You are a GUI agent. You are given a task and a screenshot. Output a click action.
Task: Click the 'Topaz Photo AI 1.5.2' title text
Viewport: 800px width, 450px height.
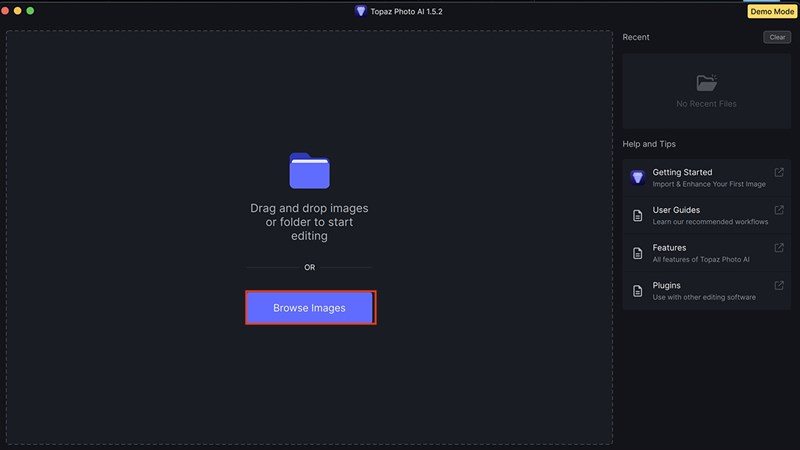coord(406,11)
